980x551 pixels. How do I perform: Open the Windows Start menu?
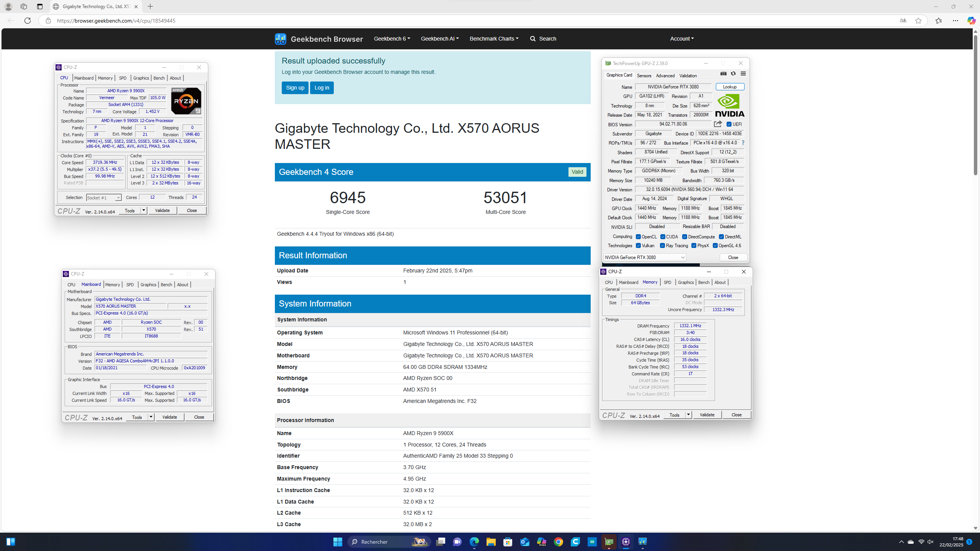pos(338,542)
